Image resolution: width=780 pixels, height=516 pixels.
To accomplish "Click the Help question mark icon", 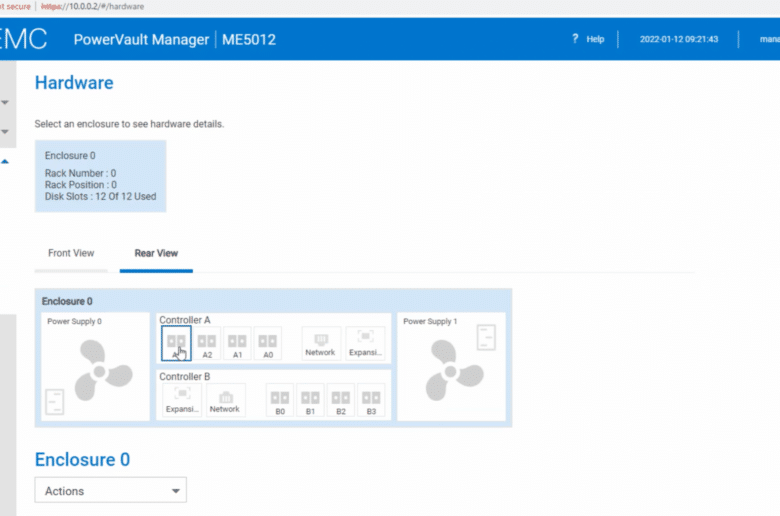I will pos(575,38).
